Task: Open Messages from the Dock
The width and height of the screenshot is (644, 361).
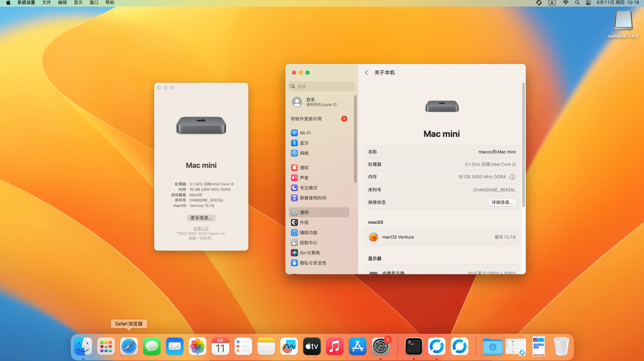Action: pos(152,347)
